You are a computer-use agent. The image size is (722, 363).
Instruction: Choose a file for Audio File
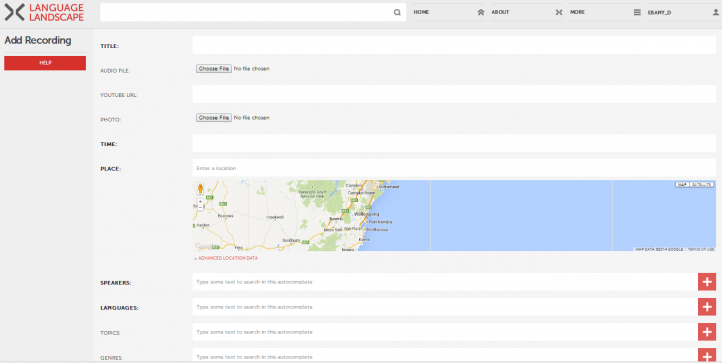214,69
